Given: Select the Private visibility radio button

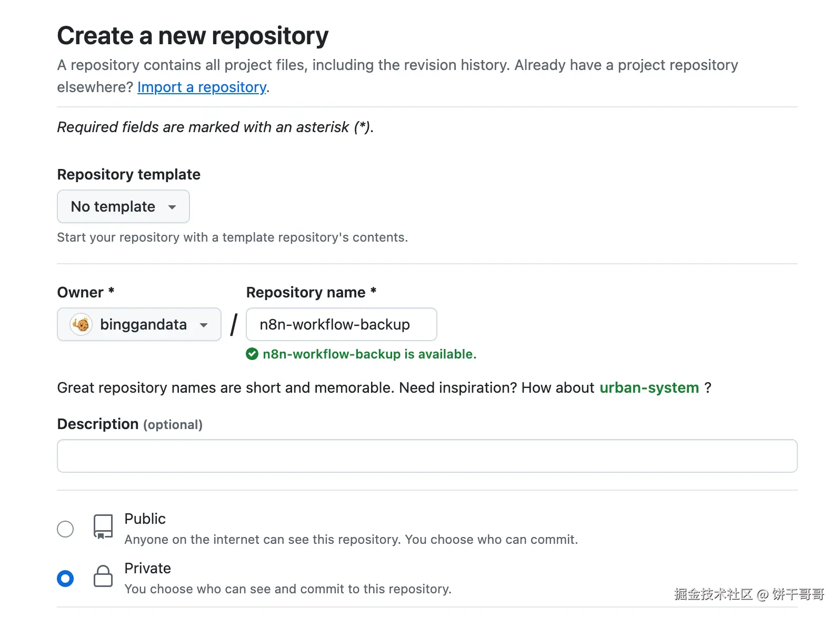Looking at the screenshot, I should pos(65,578).
